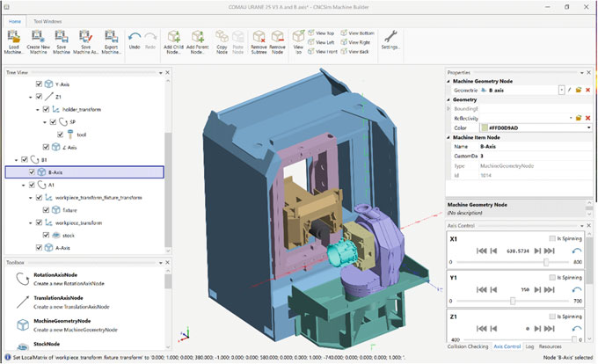Select RotationAxisNode in the Toolbox

coord(56,275)
